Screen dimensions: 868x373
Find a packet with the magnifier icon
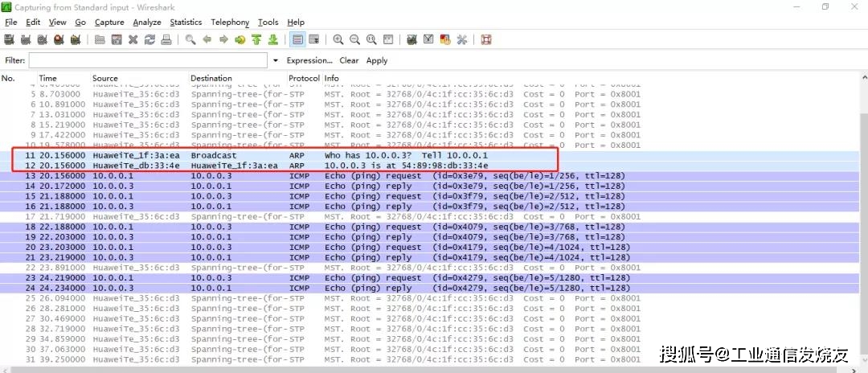tap(190, 40)
